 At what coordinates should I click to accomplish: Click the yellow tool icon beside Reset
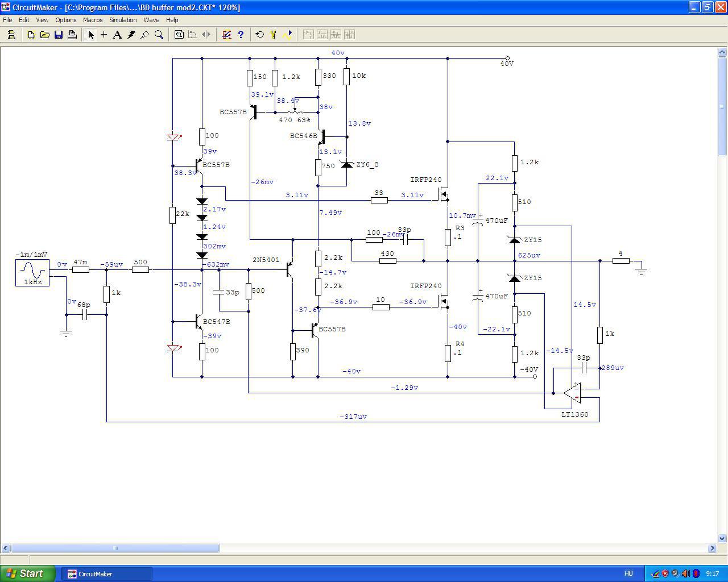(274, 35)
